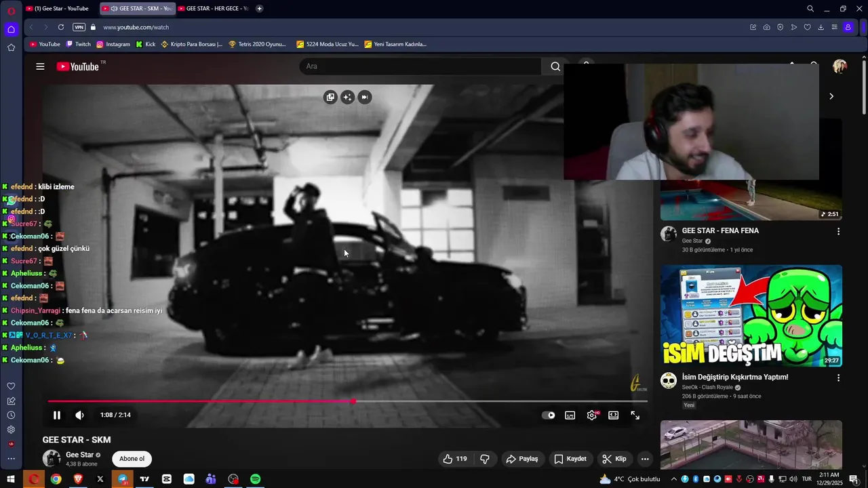This screenshot has height=488, width=868.
Task: Open a new tab with the plus button
Action: click(260, 9)
